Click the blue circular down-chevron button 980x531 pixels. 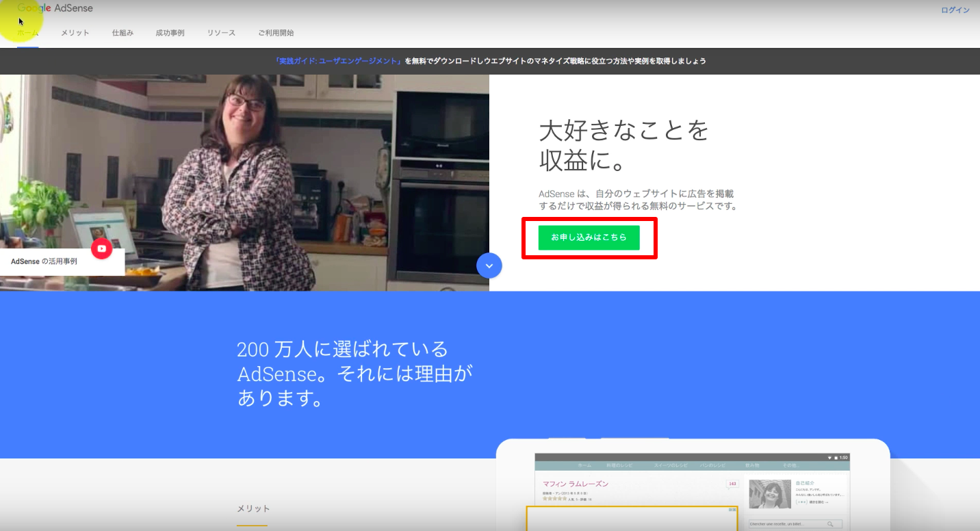(489, 265)
